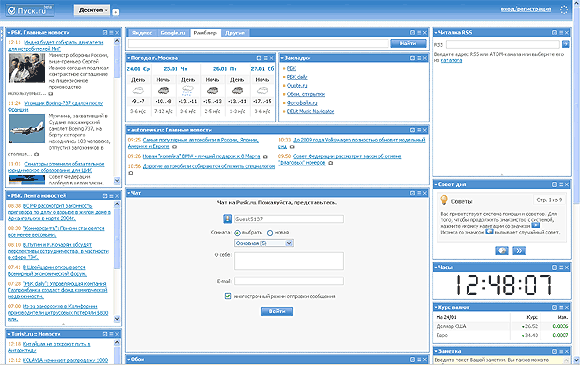Click square settings icon of Часы widget
This screenshot has height=365, width=580.
[x=554, y=267]
